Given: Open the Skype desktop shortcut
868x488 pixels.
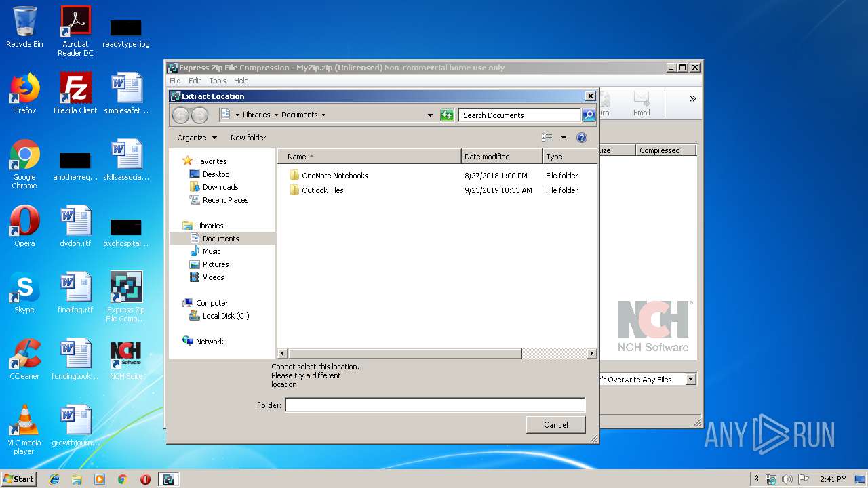Looking at the screenshot, I should pos(24,293).
